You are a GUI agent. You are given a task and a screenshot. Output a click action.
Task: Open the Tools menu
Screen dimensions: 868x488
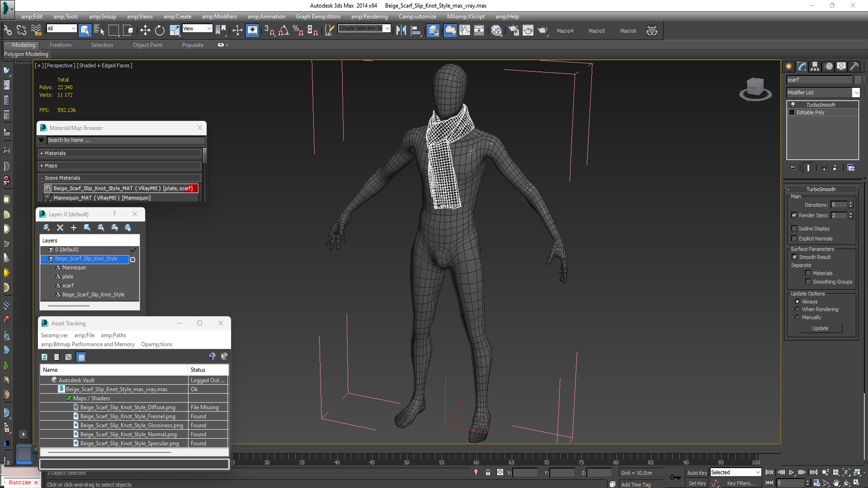point(66,17)
